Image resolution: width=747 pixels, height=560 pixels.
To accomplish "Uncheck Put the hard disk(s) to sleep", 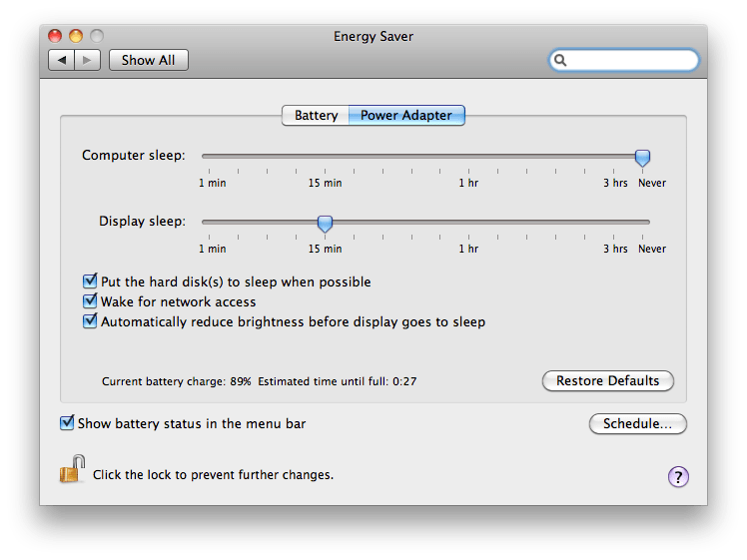I will 90,280.
